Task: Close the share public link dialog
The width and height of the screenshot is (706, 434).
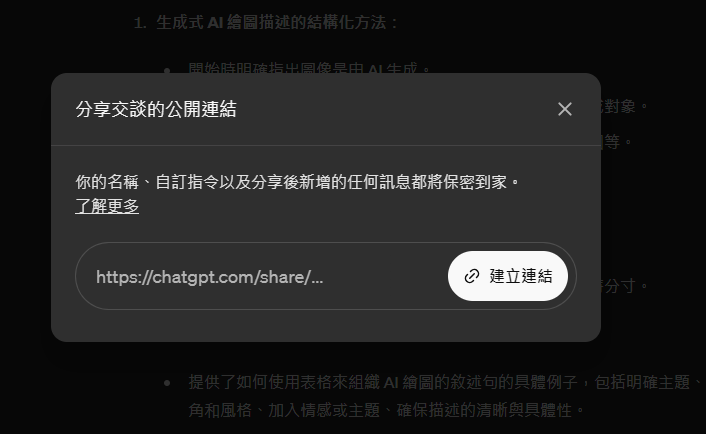Action: point(565,109)
